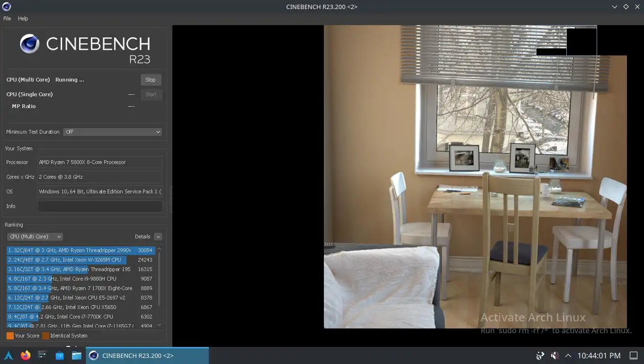This screenshot has width=644, height=364.
Task: Expand the ranking Details arrow button
Action: tap(158, 237)
